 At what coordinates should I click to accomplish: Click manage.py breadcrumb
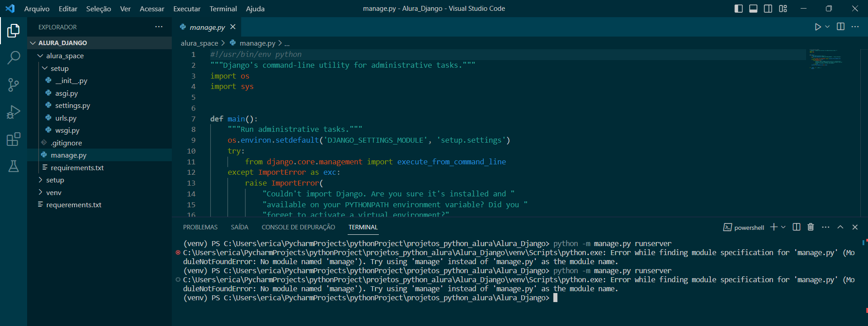(257, 43)
